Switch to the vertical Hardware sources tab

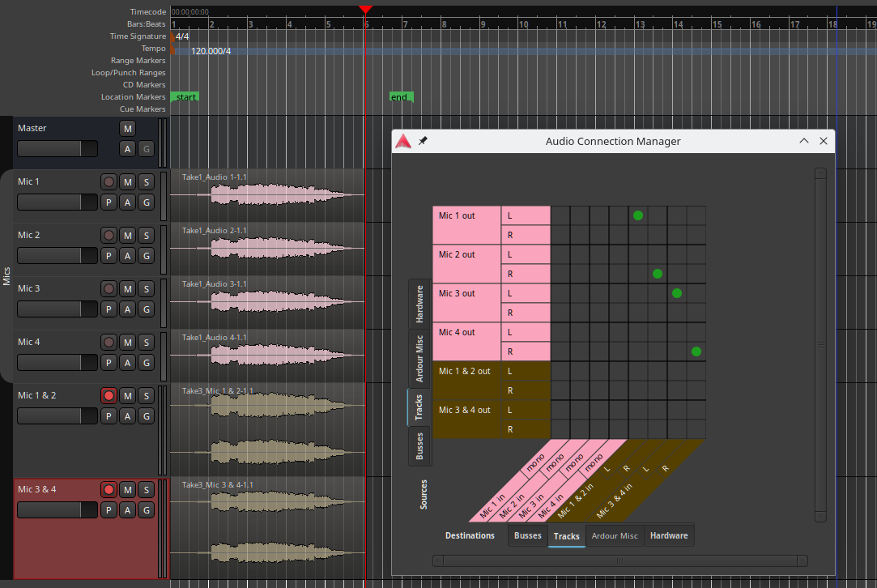click(419, 304)
